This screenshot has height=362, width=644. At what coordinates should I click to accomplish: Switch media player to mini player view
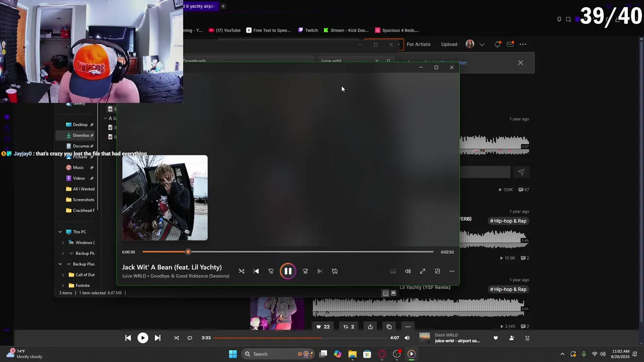click(437, 271)
